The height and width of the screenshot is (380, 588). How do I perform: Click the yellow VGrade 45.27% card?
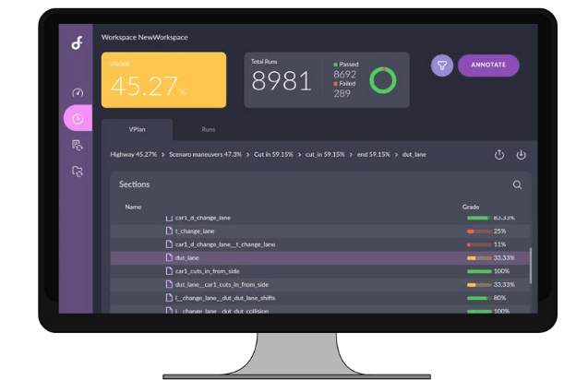(163, 79)
